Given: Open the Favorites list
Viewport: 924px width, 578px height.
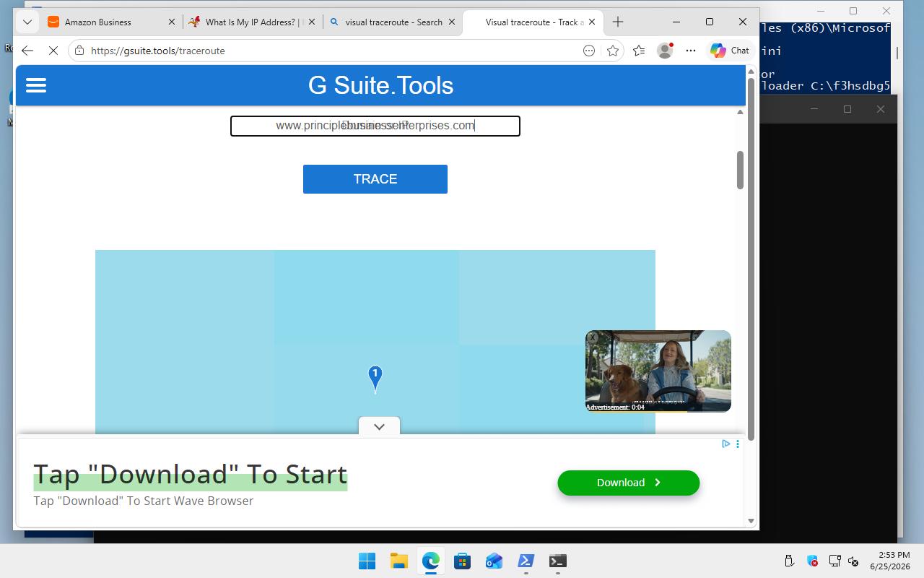Looking at the screenshot, I should (639, 51).
